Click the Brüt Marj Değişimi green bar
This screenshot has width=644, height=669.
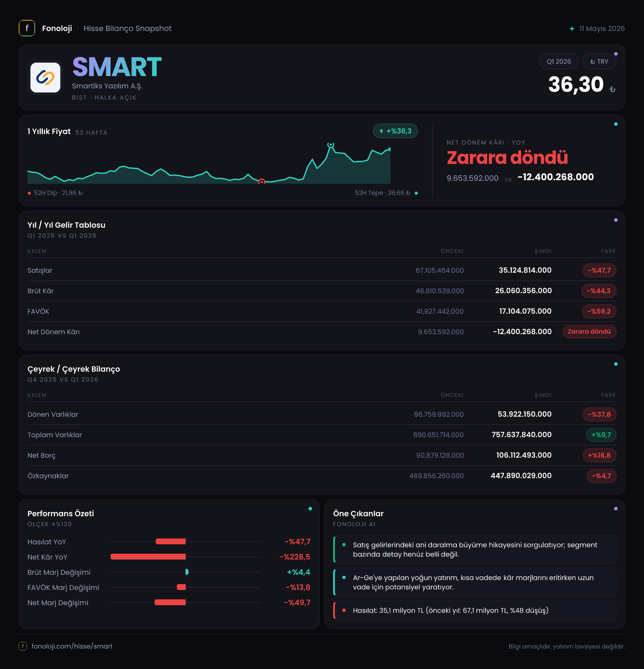[187, 572]
